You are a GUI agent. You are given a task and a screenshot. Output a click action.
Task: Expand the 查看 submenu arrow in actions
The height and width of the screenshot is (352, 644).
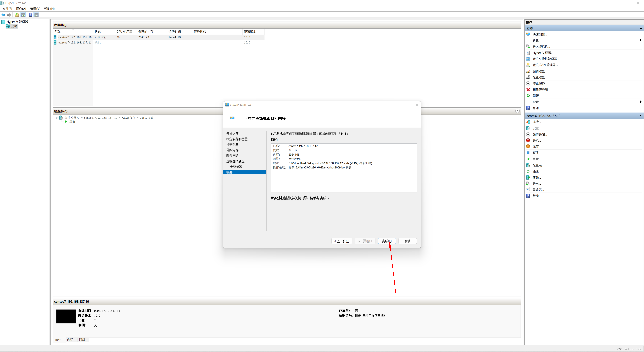(x=641, y=102)
